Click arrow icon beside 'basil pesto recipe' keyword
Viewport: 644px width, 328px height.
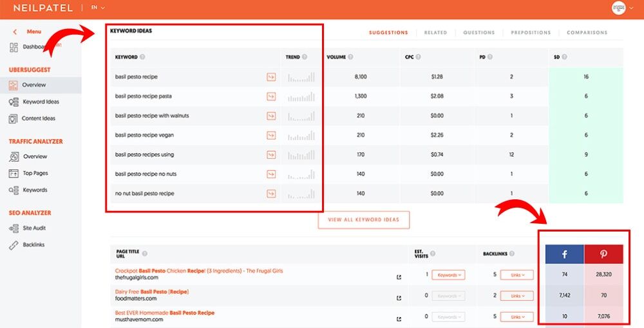click(x=271, y=77)
